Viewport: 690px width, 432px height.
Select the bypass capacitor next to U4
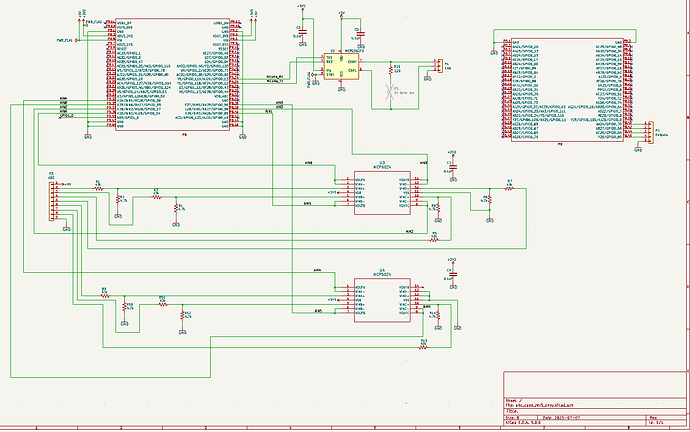click(x=451, y=273)
